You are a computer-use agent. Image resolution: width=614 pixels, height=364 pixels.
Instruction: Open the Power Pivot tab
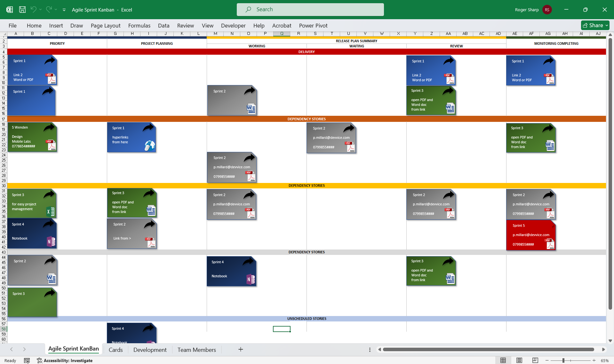(313, 26)
